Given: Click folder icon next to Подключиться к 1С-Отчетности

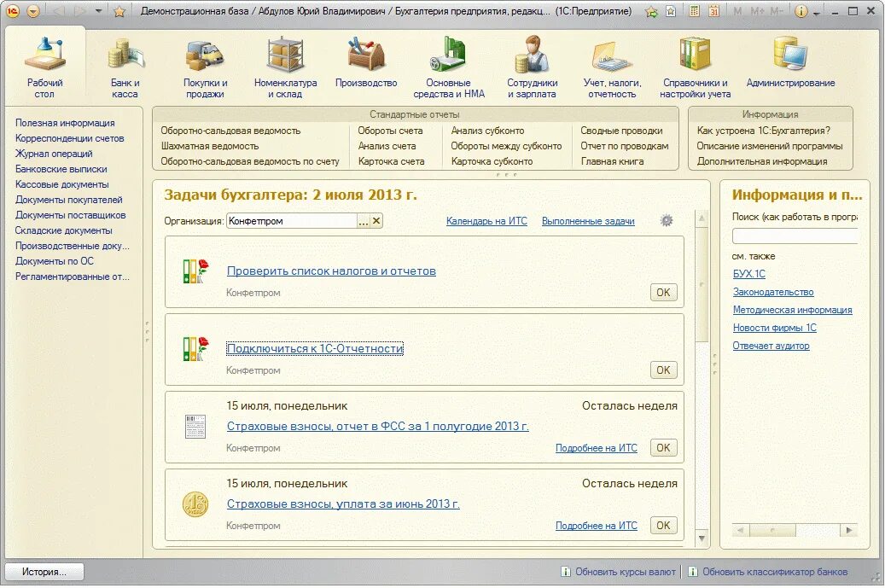Looking at the screenshot, I should tap(195, 349).
